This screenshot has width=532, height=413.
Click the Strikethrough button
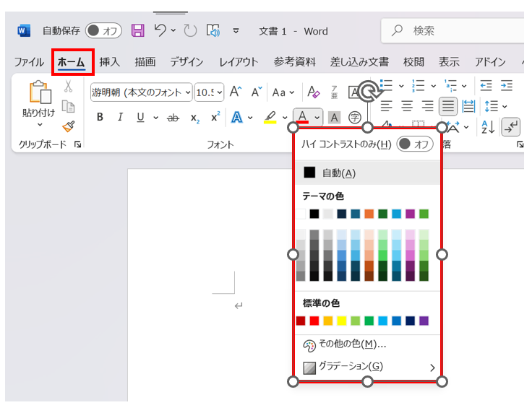(x=173, y=118)
